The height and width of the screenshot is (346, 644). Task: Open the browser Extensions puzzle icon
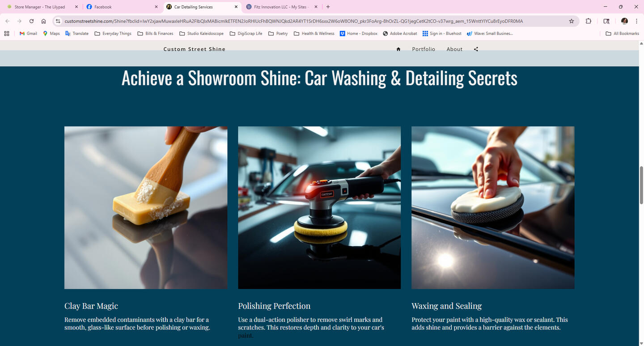tap(589, 21)
